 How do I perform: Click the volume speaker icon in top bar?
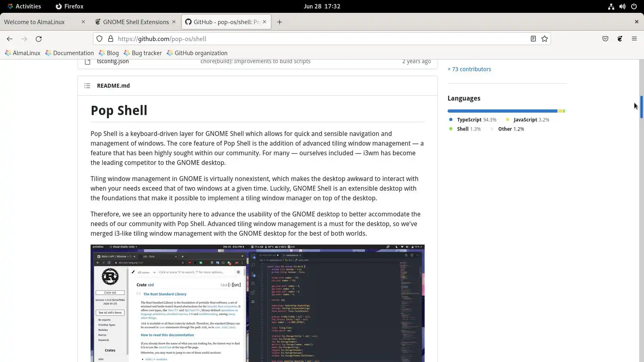(622, 6)
